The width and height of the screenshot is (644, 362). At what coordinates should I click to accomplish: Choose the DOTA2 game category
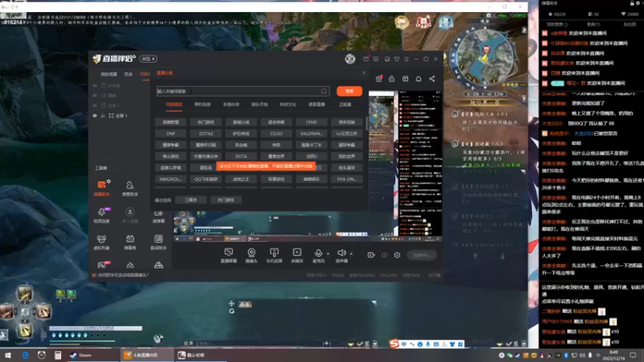click(x=206, y=134)
